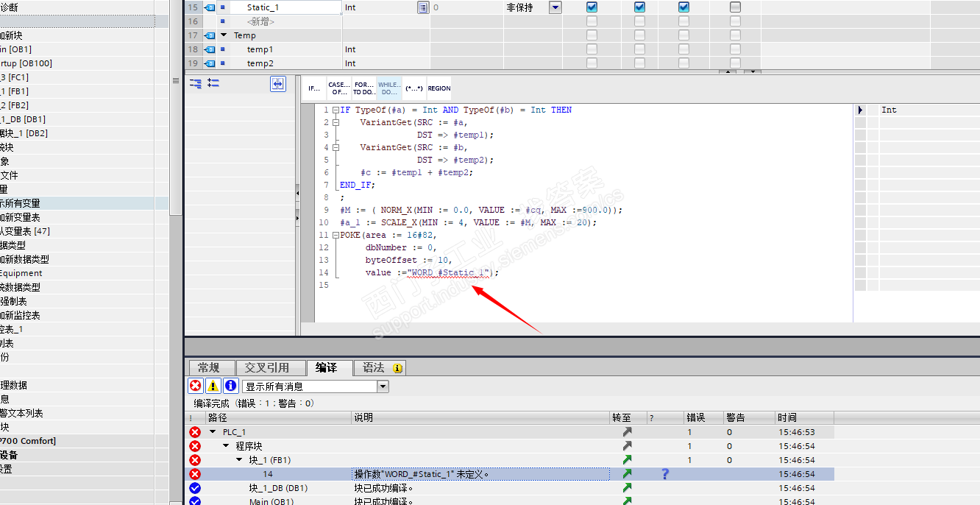Switch to the 常规 tab
Viewport: 980px width, 505px height.
(x=212, y=367)
